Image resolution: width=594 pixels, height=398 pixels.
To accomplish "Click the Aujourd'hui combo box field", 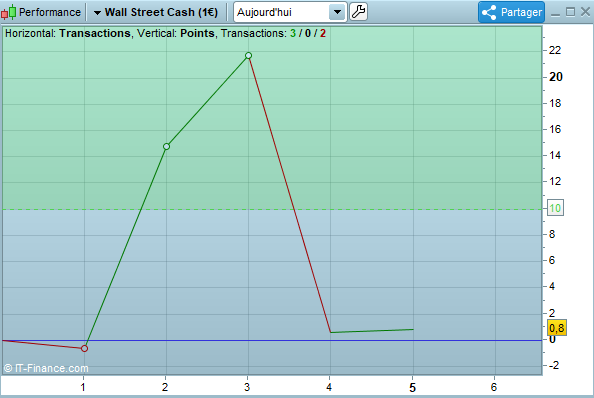I will (x=290, y=12).
